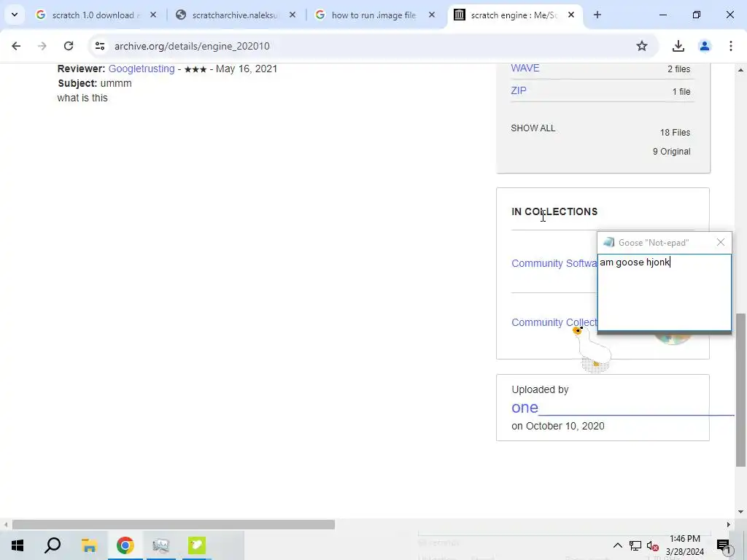Screen dimensions: 747x560
Task: Open the Chrome profile avatar
Action: click(x=705, y=46)
